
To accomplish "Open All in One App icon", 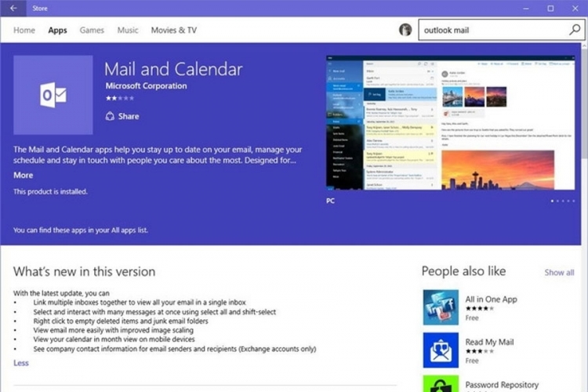I will tap(441, 307).
